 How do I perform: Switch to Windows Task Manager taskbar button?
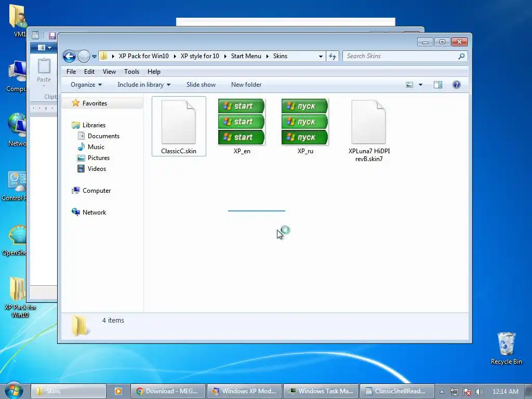point(321,391)
